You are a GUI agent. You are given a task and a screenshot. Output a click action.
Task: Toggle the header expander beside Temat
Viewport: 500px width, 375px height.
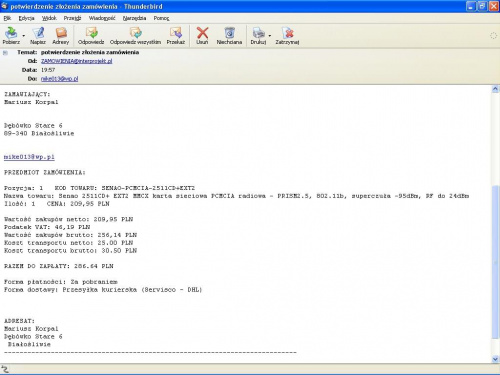(5, 53)
